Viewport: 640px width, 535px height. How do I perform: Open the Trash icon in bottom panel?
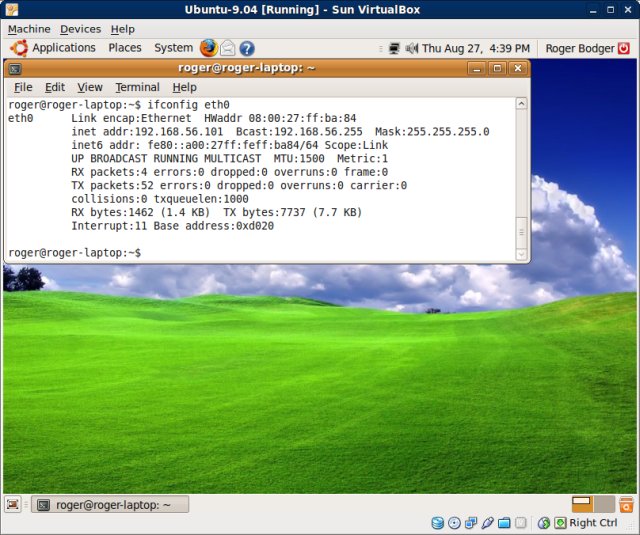pos(626,505)
